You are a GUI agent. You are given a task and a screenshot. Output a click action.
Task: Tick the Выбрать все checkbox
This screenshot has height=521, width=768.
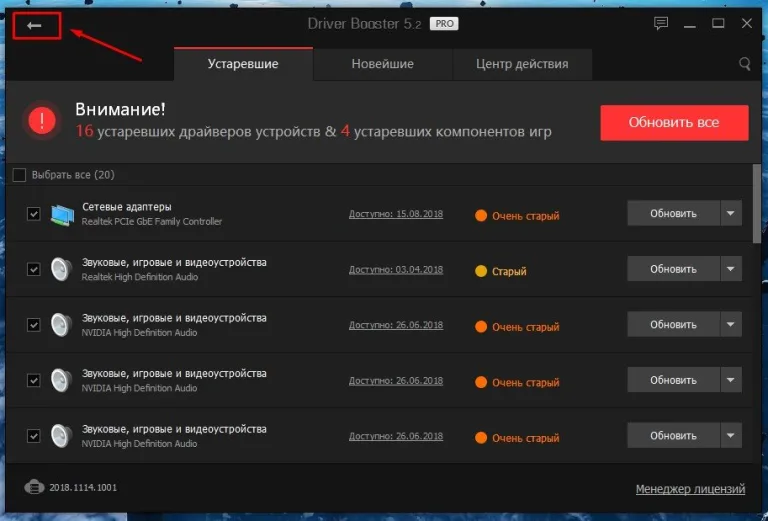(x=19, y=175)
